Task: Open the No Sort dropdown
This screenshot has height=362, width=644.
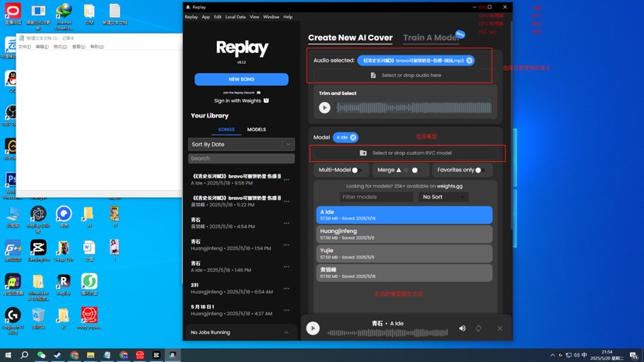Action: point(443,197)
